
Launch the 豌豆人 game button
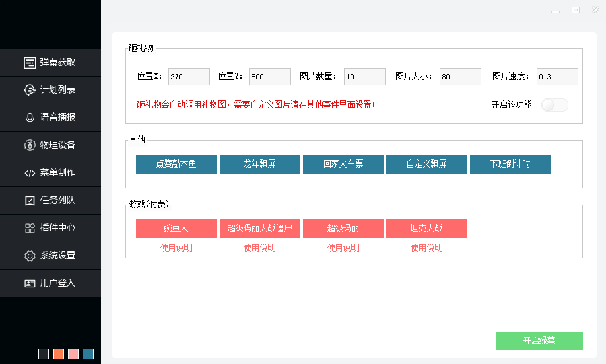(x=176, y=229)
